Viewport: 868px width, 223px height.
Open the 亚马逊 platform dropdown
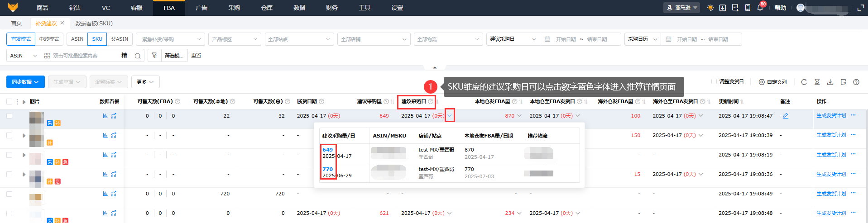tap(681, 8)
